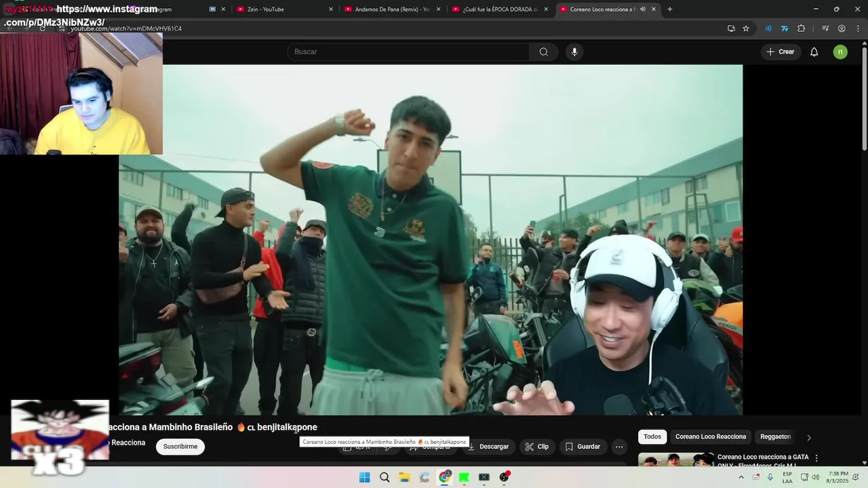Open Chrome profile icon

(842, 28)
